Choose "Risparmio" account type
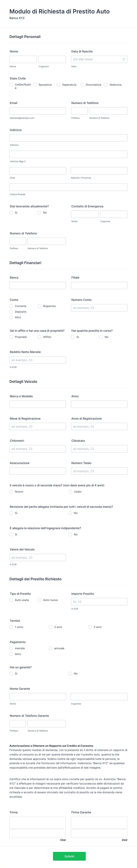The width and height of the screenshot is (137, 868). pyautogui.click(x=39, y=306)
